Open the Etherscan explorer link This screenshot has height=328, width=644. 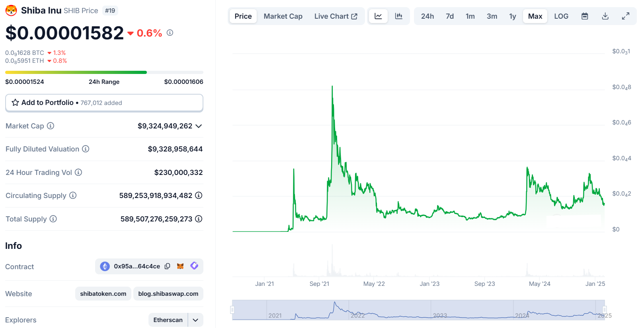168,320
